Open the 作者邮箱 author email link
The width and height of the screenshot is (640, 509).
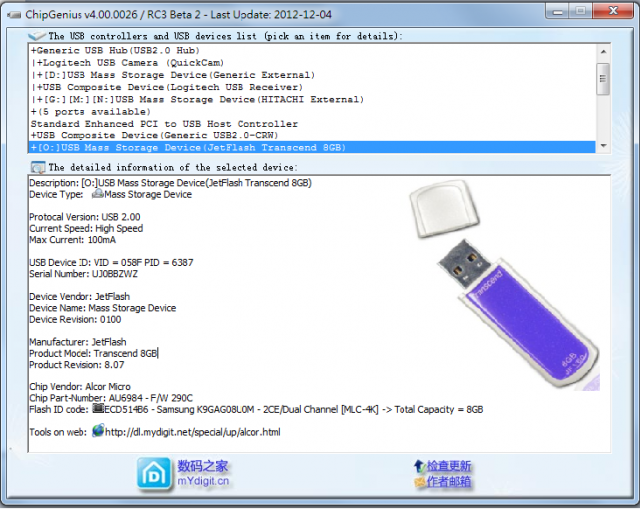tap(449, 482)
